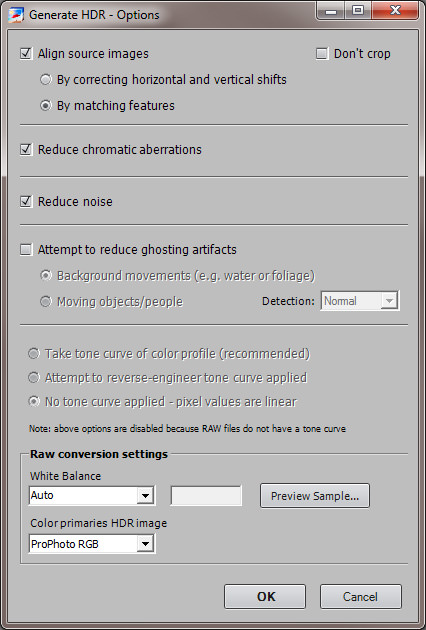The width and height of the screenshot is (426, 630).
Task: Click the Preview Sample button
Action: pyautogui.click(x=315, y=496)
